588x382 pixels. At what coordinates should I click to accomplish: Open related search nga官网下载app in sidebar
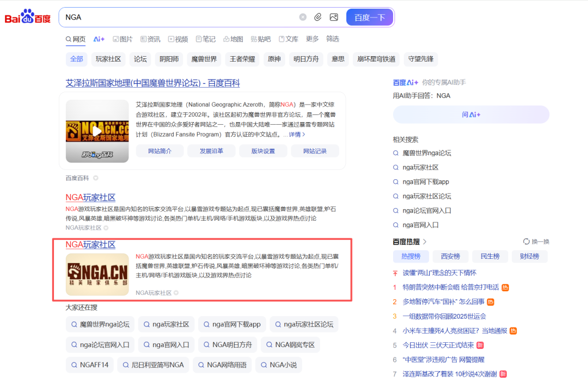[x=426, y=181]
